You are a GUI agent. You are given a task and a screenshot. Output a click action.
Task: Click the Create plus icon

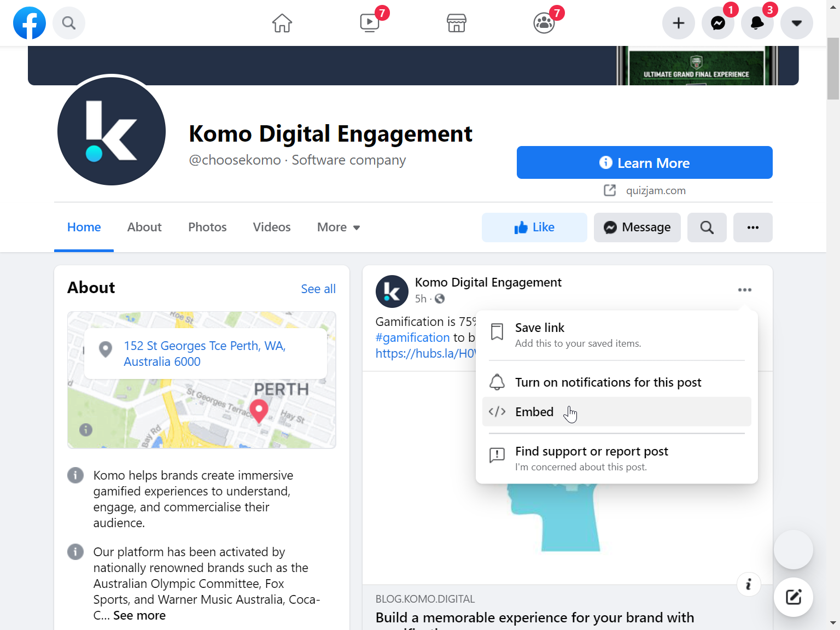(678, 23)
